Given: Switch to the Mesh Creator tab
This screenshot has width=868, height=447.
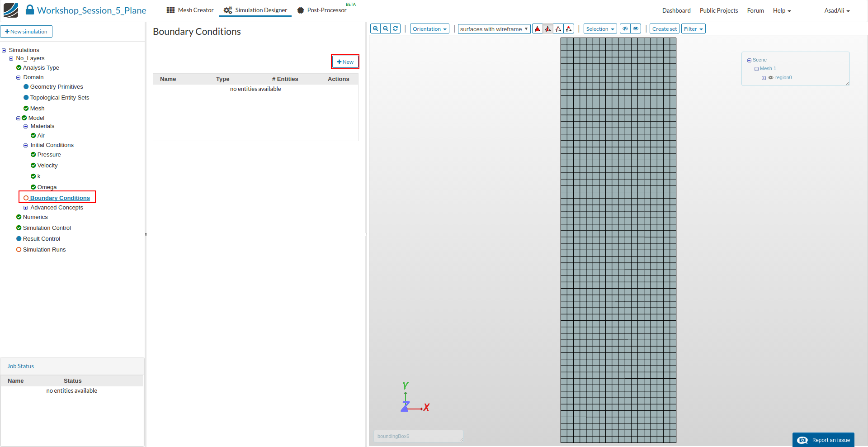Looking at the screenshot, I should [190, 10].
